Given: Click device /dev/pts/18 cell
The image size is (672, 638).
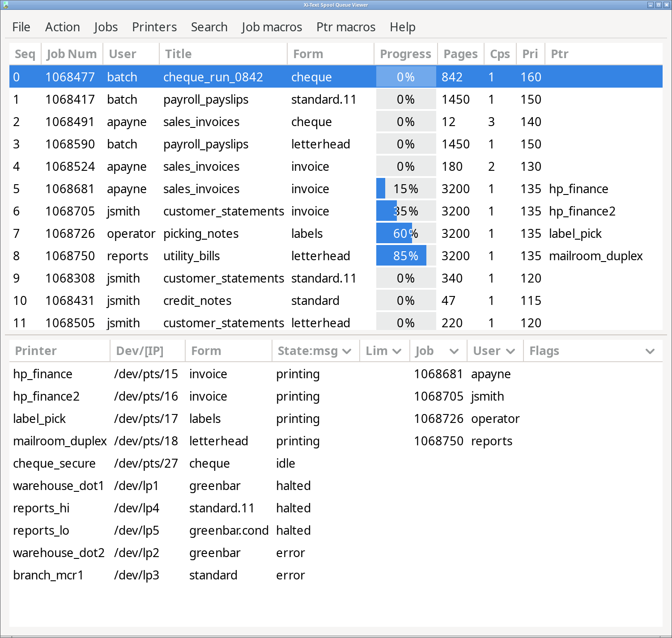Looking at the screenshot, I should click(146, 441).
